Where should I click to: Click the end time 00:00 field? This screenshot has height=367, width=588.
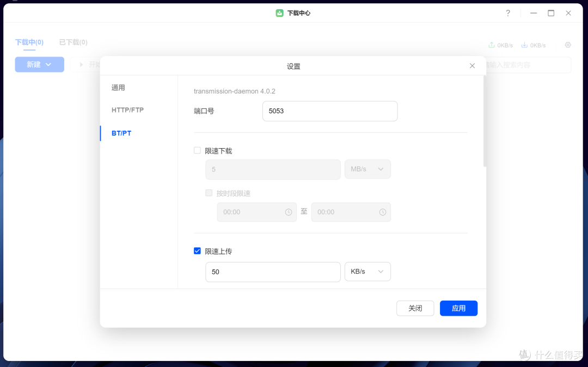[351, 212]
